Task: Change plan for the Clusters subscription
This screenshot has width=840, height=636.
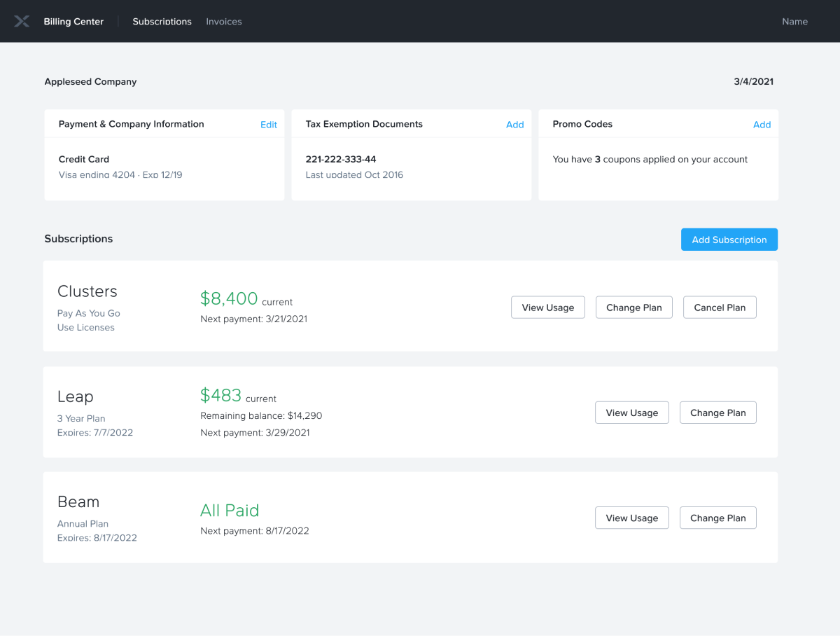Action: coord(633,307)
